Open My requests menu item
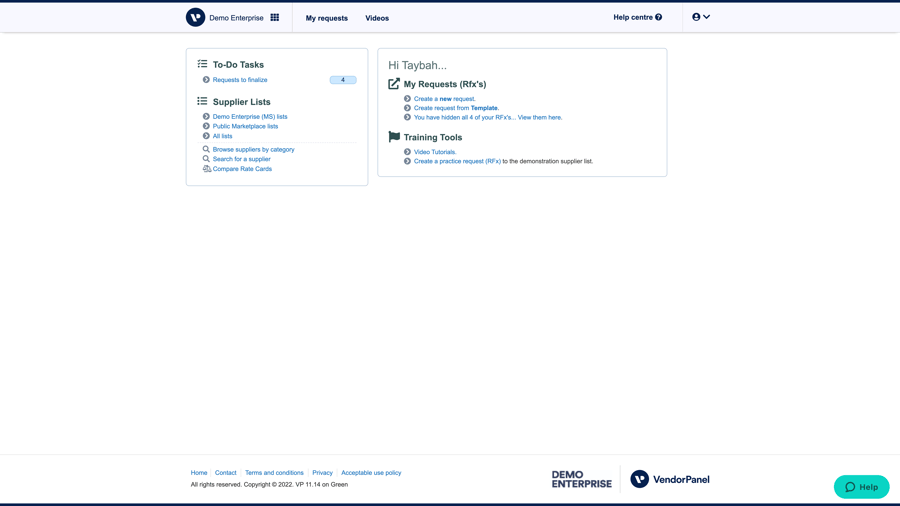The height and width of the screenshot is (506, 900). [327, 18]
